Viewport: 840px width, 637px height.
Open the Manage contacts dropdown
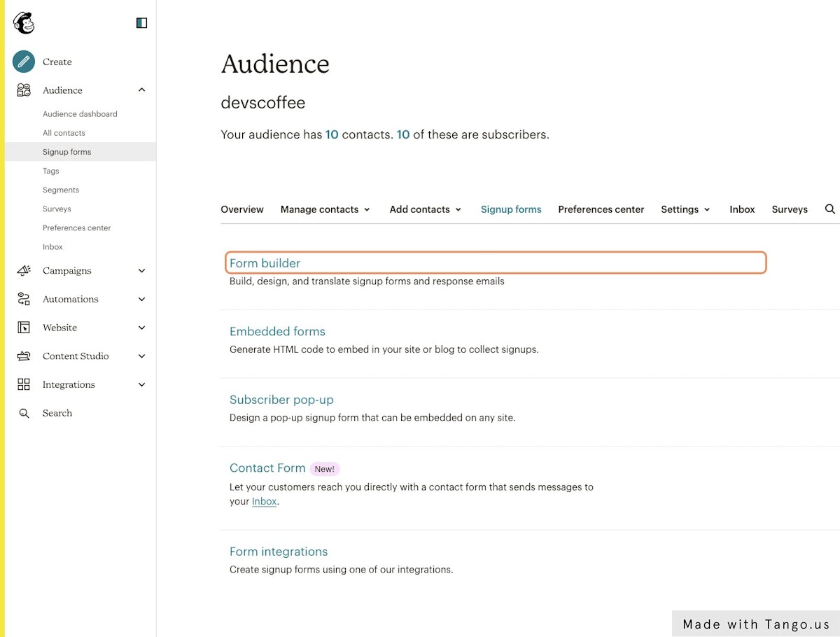tap(325, 209)
